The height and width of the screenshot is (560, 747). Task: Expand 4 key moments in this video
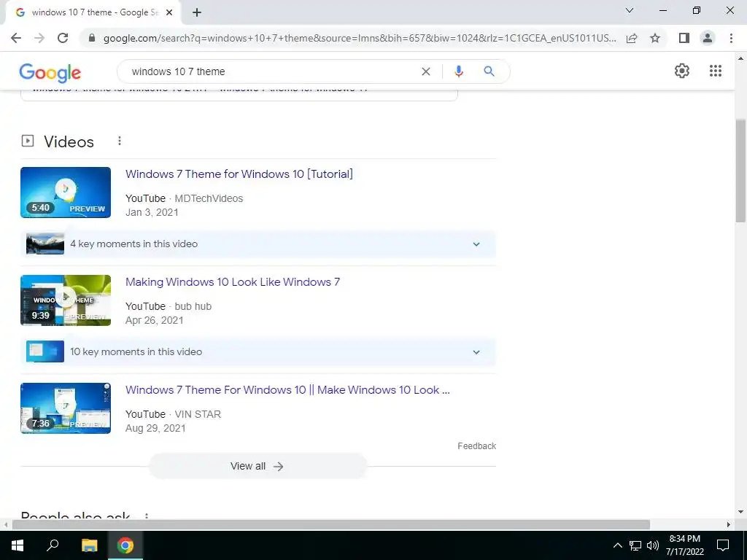tap(258, 244)
